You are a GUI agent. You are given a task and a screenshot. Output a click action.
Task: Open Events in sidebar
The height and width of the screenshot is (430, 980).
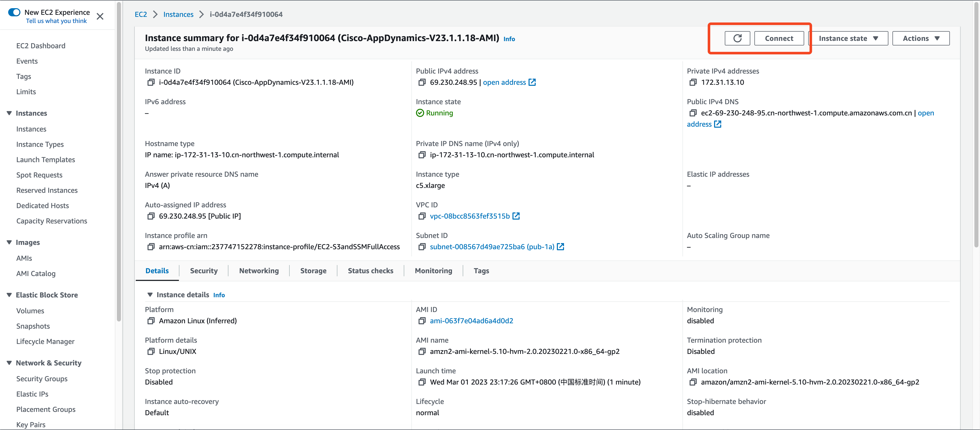point(27,61)
